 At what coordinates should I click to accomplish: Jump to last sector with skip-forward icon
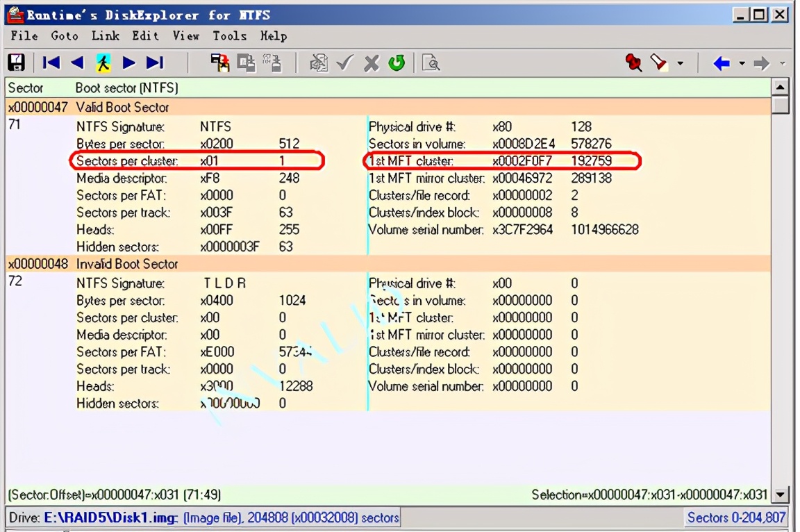point(155,63)
